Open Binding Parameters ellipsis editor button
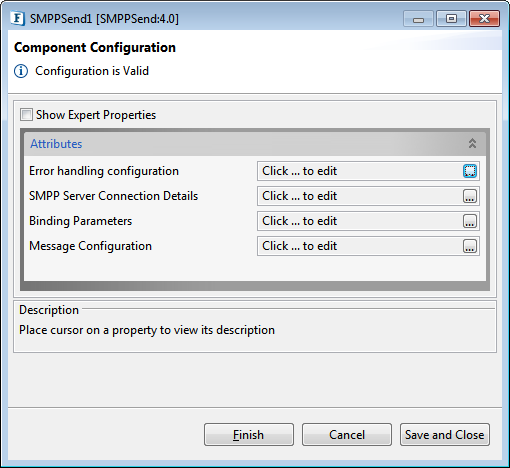This screenshot has height=468, width=510. tap(470, 221)
